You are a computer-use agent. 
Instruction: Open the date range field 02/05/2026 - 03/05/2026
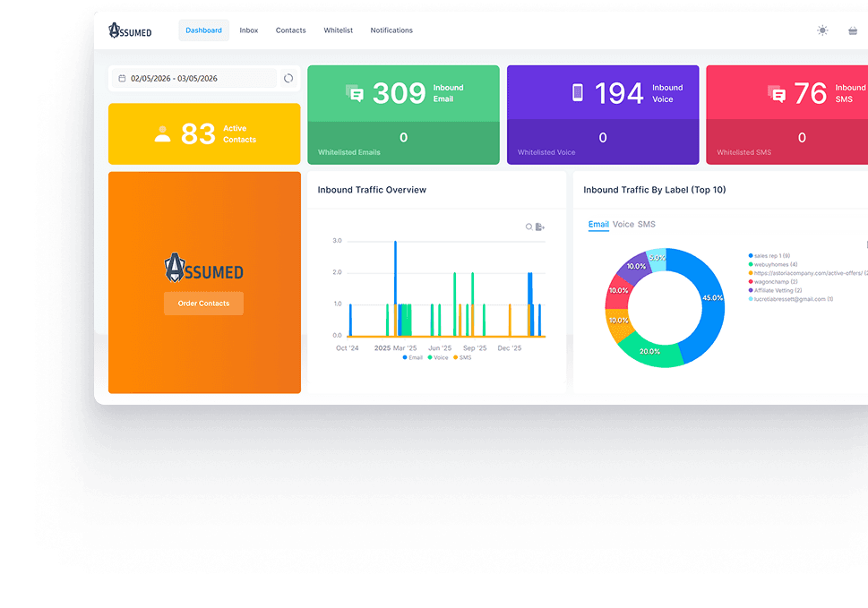coord(194,79)
